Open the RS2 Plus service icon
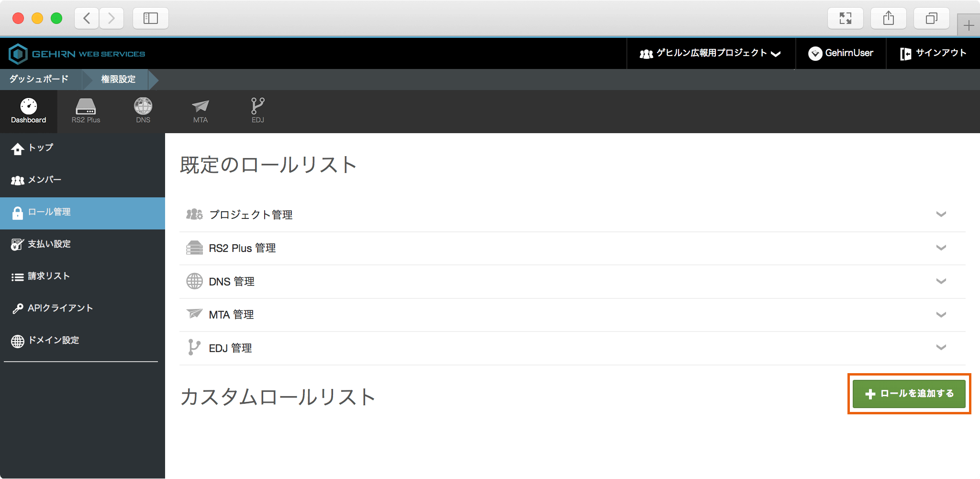This screenshot has height=479, width=980. [86, 111]
